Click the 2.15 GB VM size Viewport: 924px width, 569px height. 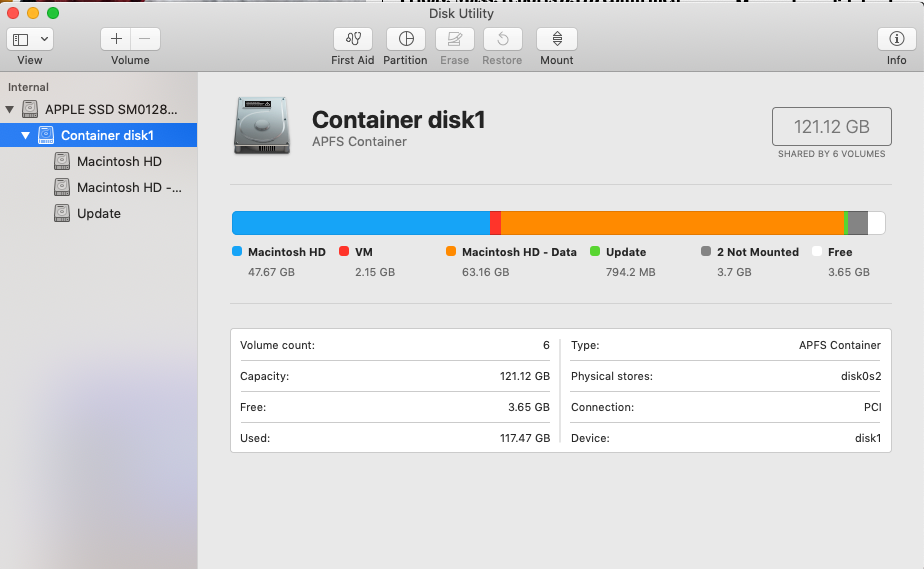pos(375,272)
